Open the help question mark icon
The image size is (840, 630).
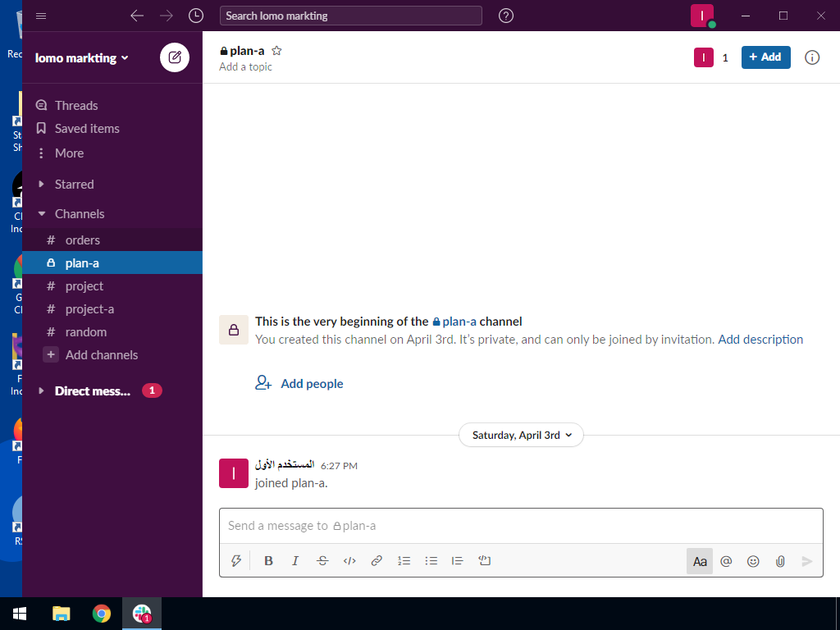pos(505,16)
